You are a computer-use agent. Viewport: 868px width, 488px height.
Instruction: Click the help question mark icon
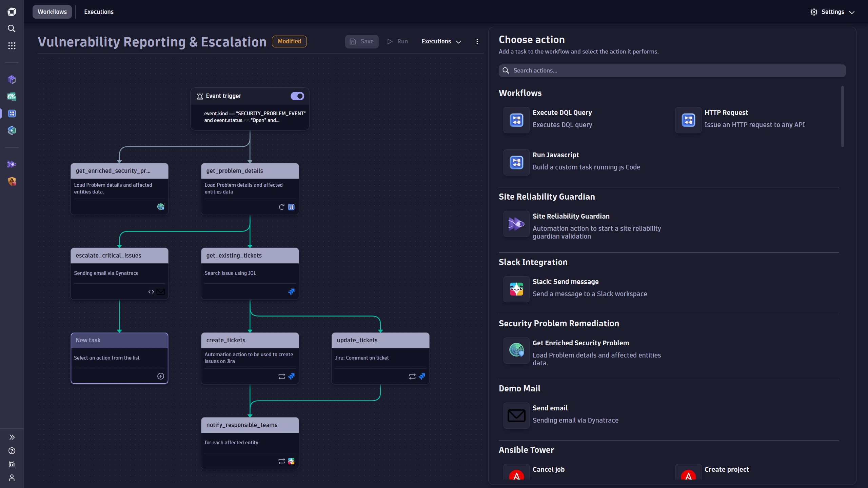12,451
